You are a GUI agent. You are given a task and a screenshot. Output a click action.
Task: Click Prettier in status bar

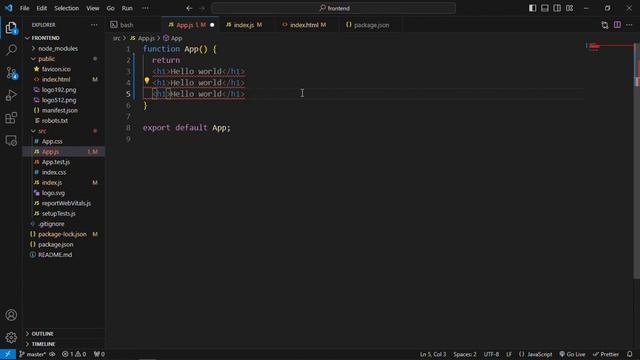(606, 354)
